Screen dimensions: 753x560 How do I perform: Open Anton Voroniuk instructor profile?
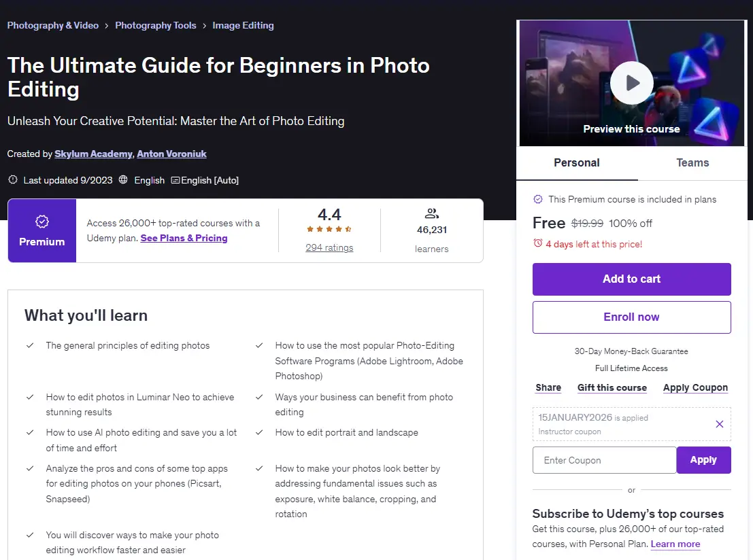[171, 154]
